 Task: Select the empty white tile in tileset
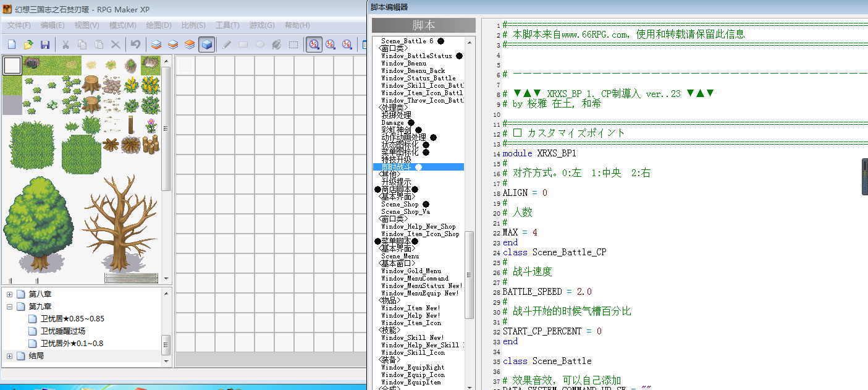point(12,65)
